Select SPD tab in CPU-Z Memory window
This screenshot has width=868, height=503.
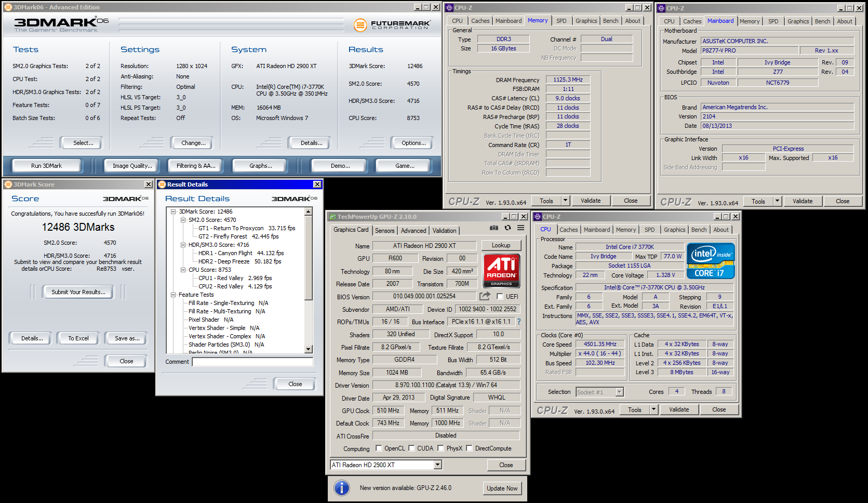pos(562,21)
